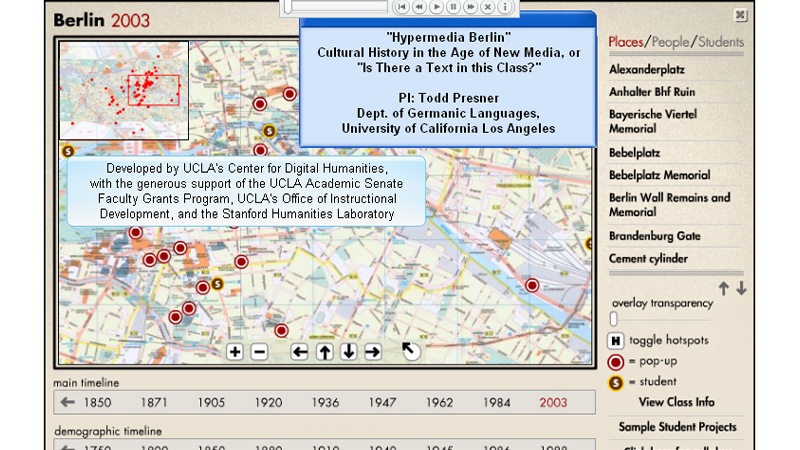Skip to start in media player controls
This screenshot has height=450, width=800.
(402, 7)
